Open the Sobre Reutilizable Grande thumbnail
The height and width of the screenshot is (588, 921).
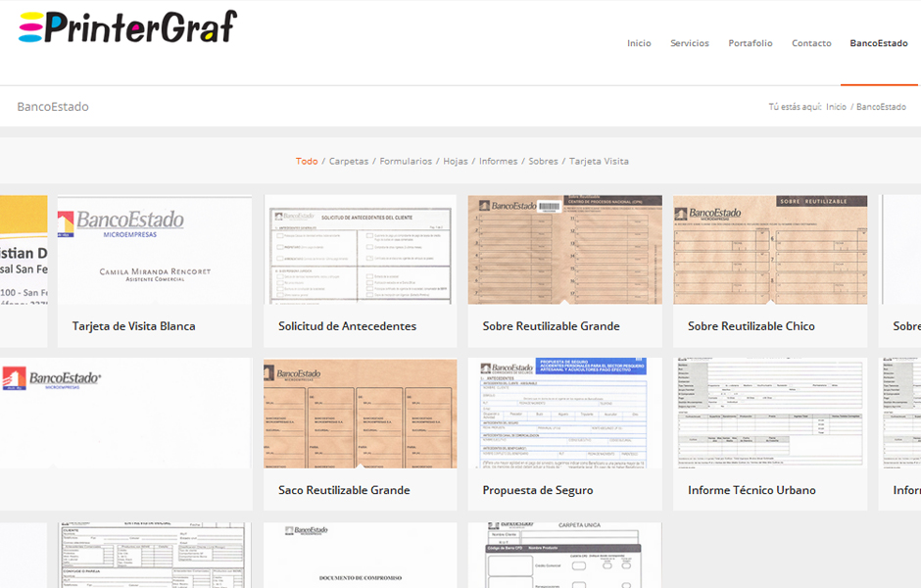point(565,250)
